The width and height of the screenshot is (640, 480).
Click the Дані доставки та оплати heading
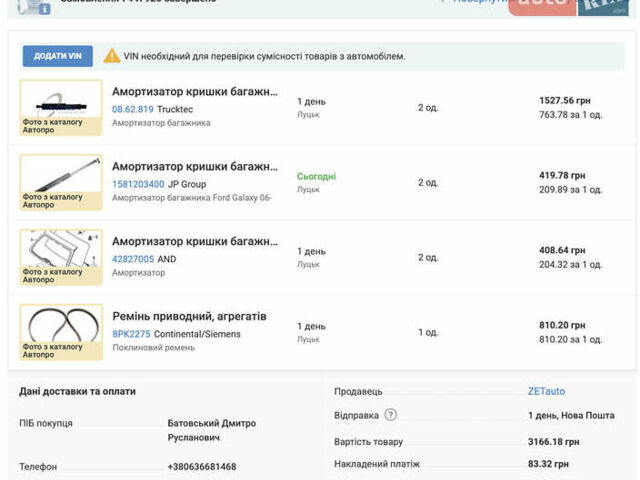[x=78, y=391]
